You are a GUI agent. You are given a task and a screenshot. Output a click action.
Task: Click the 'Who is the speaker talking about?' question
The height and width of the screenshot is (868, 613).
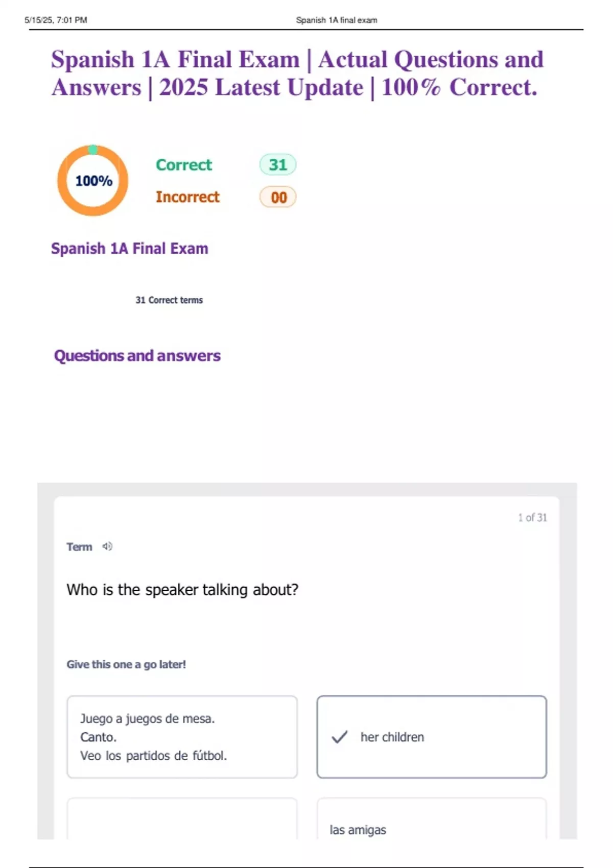pyautogui.click(x=182, y=590)
